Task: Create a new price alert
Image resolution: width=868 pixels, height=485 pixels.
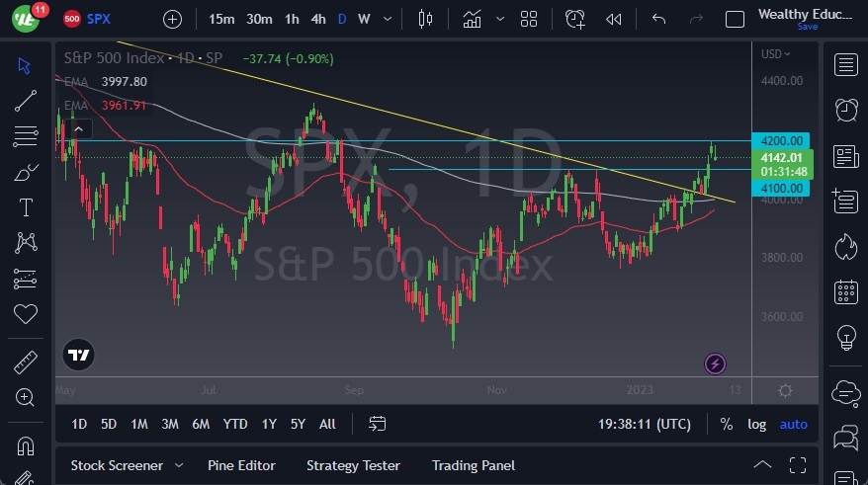Action: (574, 20)
